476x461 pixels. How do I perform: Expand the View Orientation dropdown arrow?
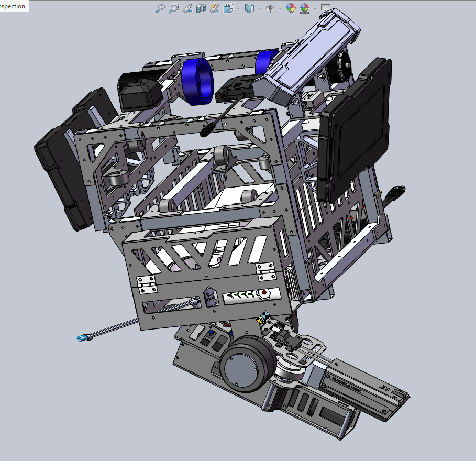tap(238, 9)
